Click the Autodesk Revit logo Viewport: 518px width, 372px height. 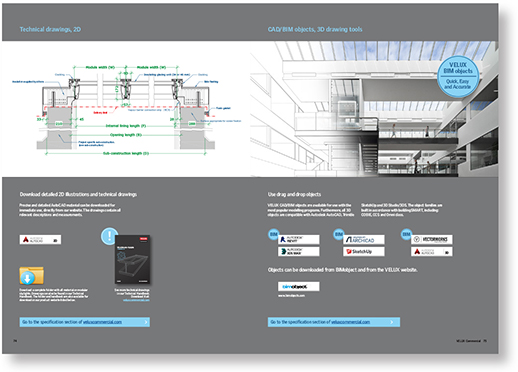pyautogui.click(x=299, y=239)
